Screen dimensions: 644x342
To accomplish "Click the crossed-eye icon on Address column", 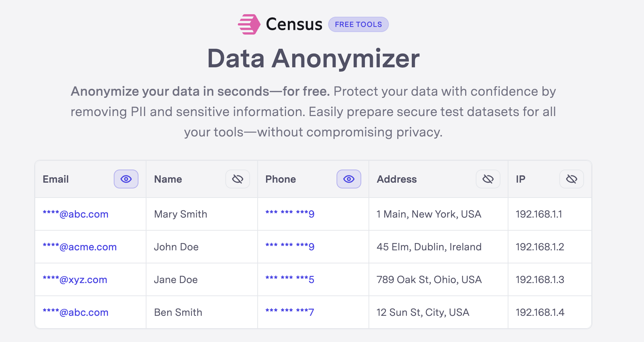I will pyautogui.click(x=488, y=179).
